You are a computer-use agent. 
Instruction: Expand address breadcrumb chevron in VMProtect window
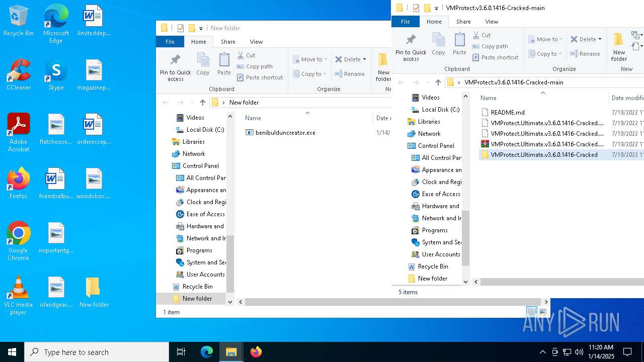click(x=458, y=82)
